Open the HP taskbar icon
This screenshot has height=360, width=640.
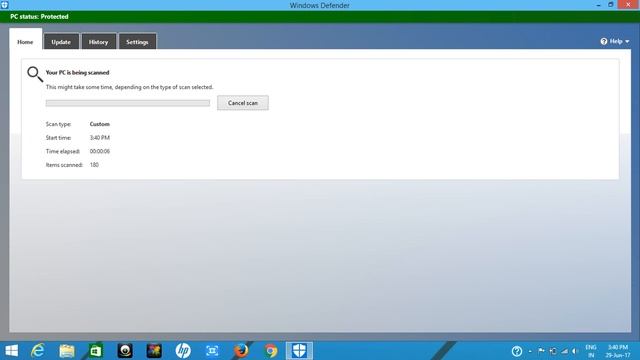[183, 351]
